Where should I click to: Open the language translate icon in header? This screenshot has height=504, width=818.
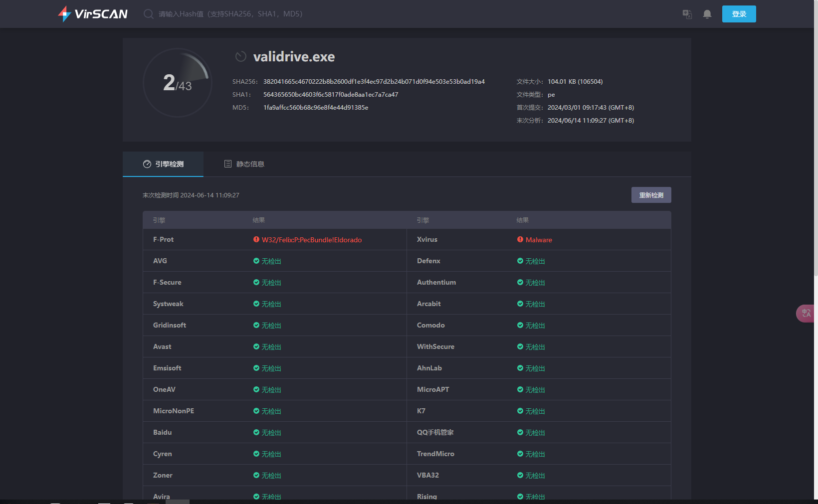tap(687, 14)
